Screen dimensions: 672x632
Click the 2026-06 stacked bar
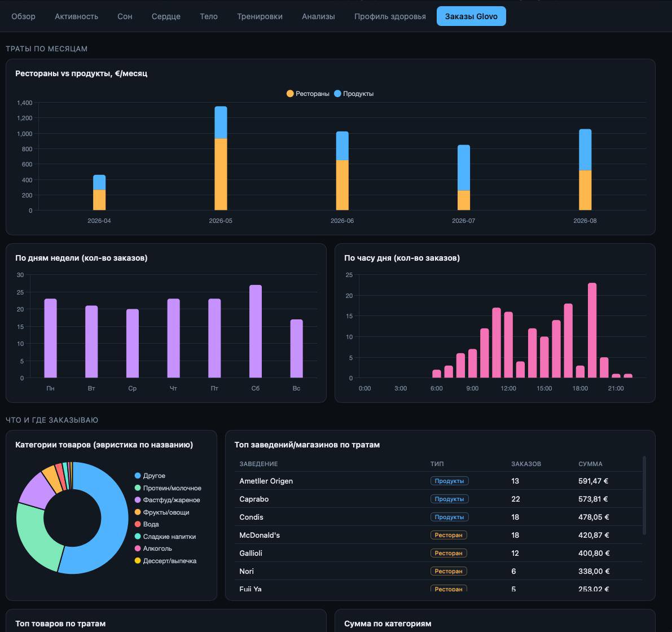[x=342, y=171]
